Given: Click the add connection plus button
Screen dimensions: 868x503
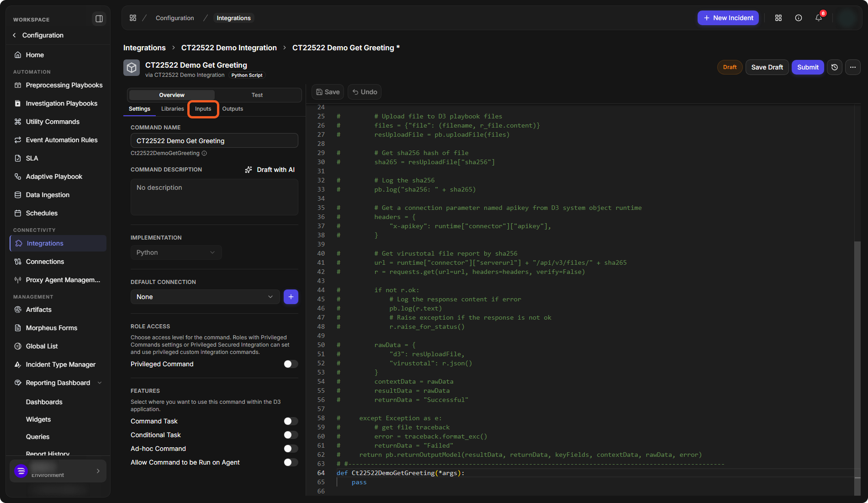Looking at the screenshot, I should coord(291,297).
